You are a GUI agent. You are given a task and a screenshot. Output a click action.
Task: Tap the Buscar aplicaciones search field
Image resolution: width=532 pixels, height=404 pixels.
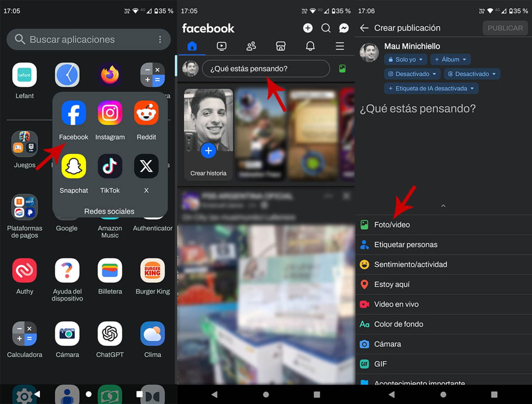click(89, 40)
